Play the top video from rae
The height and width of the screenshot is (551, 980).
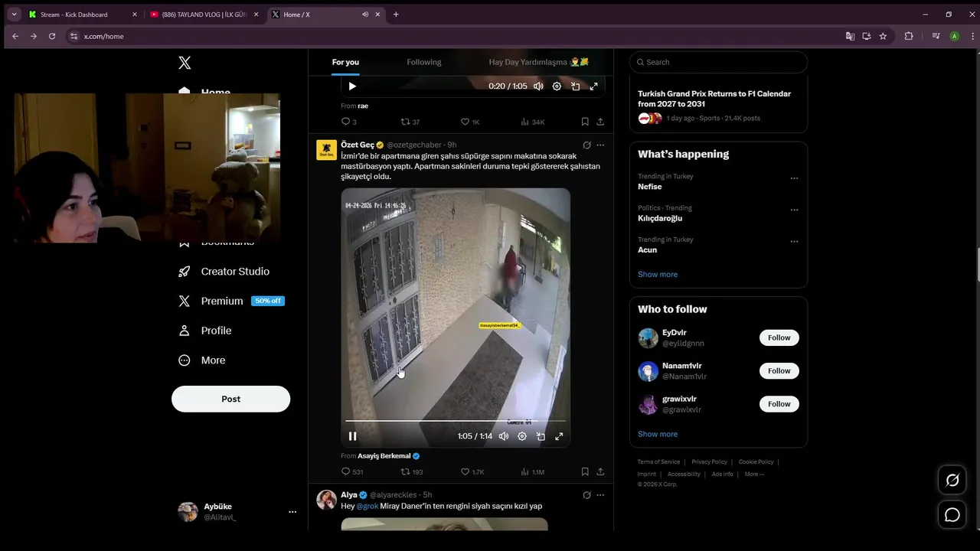(x=352, y=86)
